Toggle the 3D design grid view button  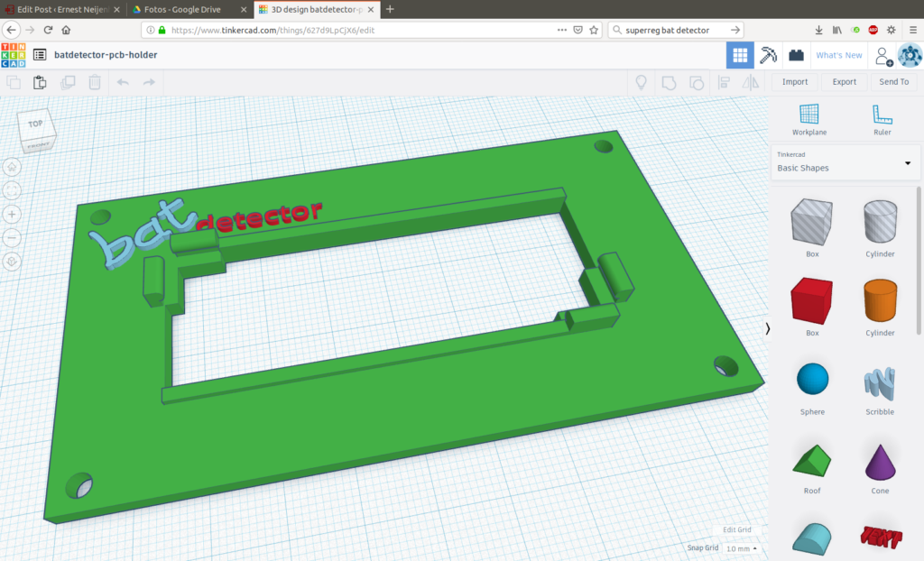740,55
